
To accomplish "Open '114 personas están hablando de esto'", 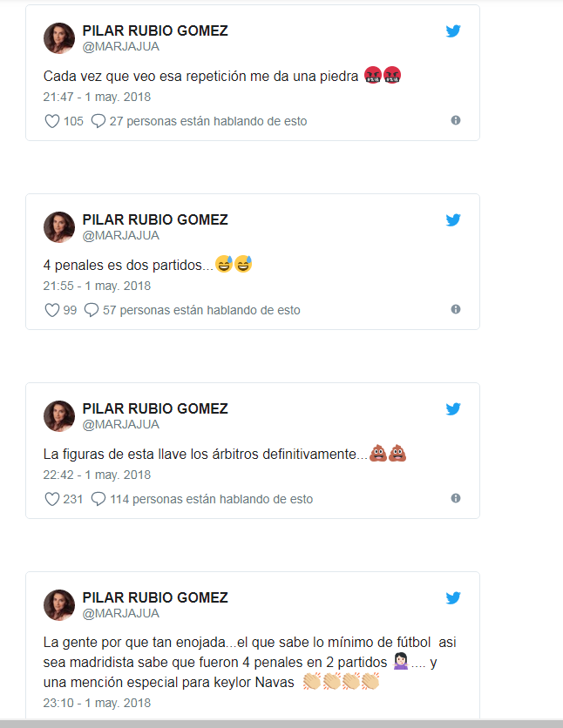I will 202,499.
